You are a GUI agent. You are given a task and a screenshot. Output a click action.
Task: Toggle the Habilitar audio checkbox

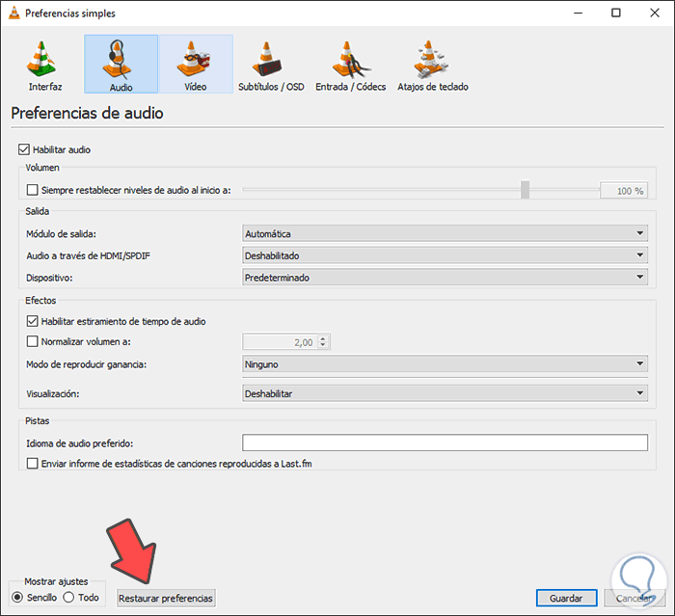click(24, 149)
